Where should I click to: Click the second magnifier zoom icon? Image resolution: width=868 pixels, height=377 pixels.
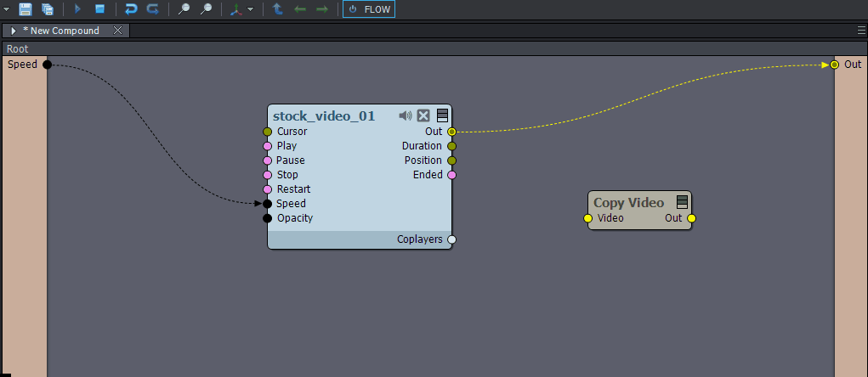206,8
